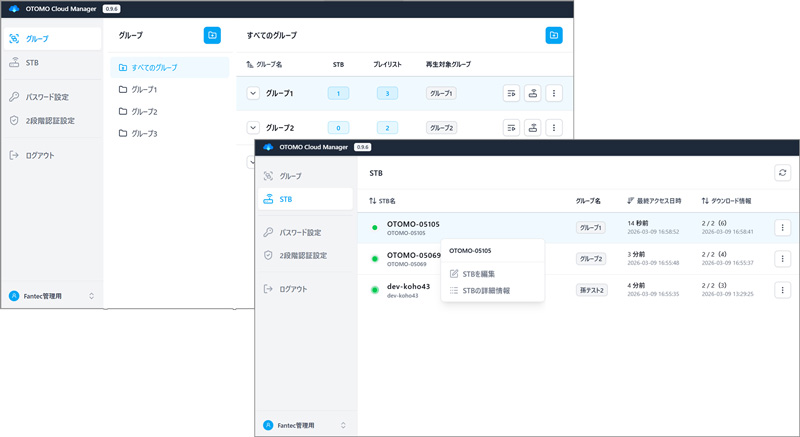Open the three-dot menu for the OTOMO-05105 row
800x437 pixels.
pyautogui.click(x=782, y=227)
